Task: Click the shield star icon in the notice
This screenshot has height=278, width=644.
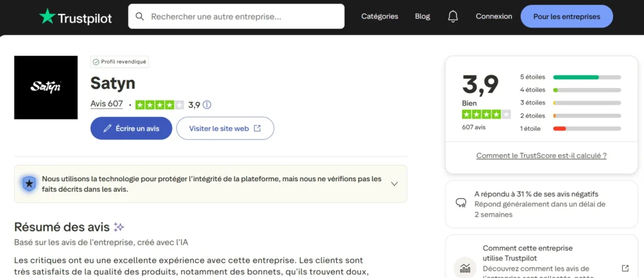Action: click(x=29, y=184)
